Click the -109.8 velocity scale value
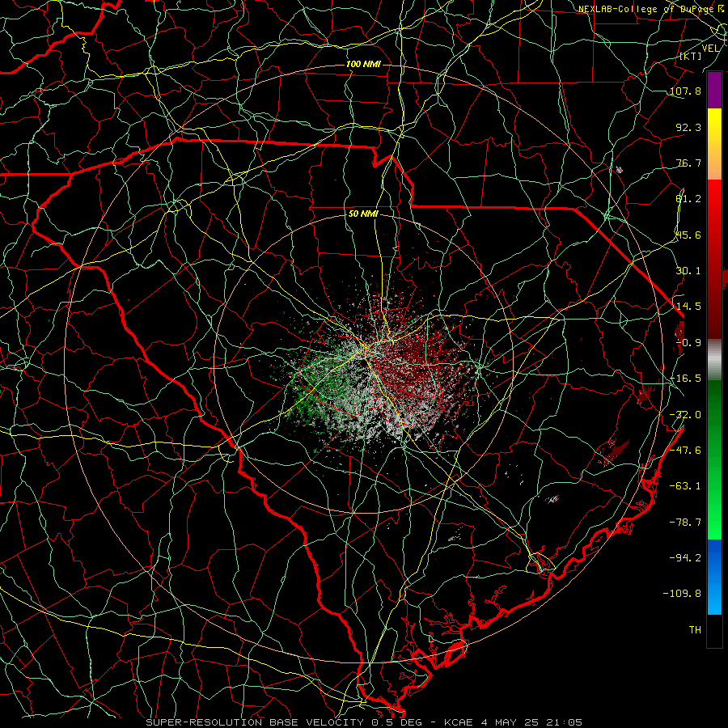 (x=682, y=594)
